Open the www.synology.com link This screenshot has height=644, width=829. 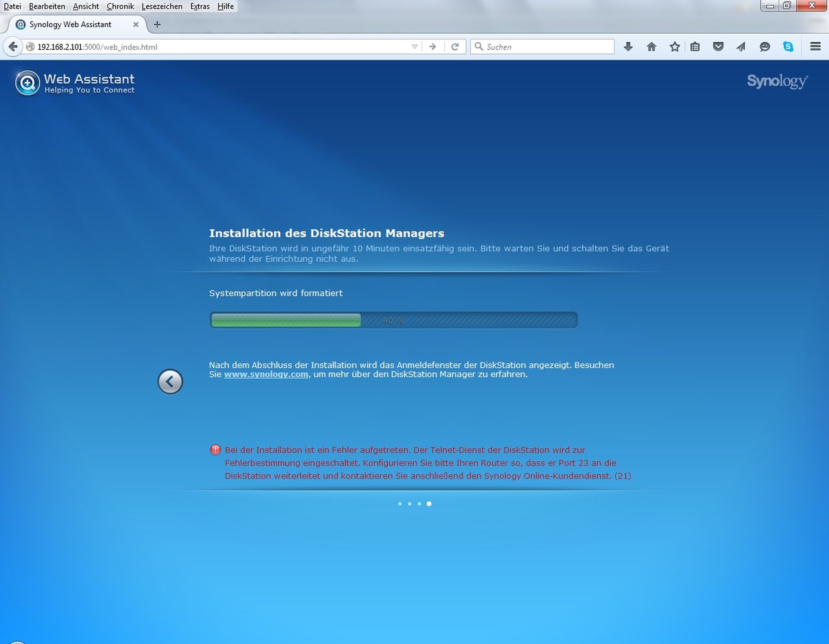coord(266,374)
